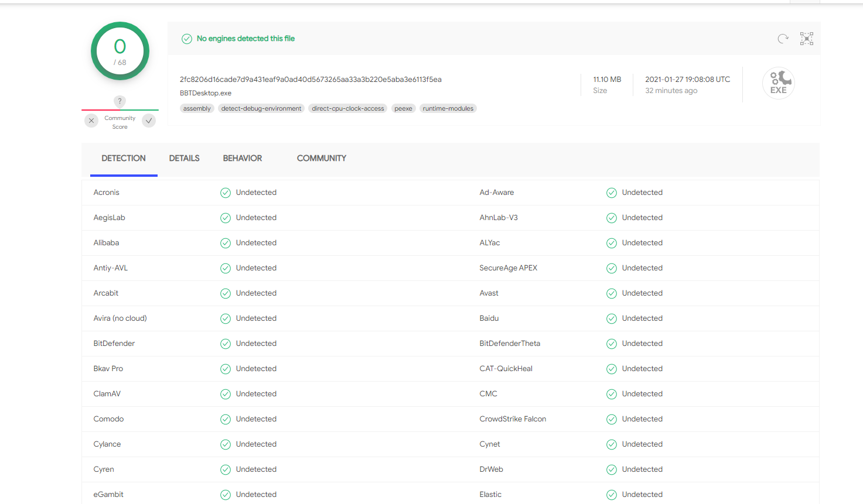Viewport: 863px width, 504px height.
Task: Open the BEHAVIOR tab
Action: point(243,159)
